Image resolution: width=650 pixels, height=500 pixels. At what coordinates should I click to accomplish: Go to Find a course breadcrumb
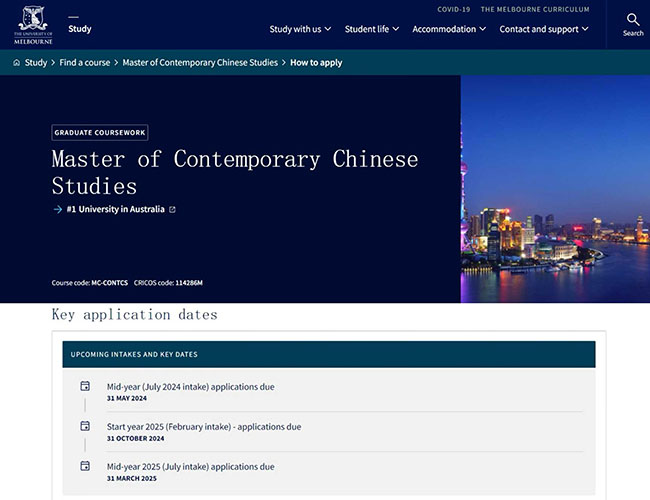(x=84, y=63)
